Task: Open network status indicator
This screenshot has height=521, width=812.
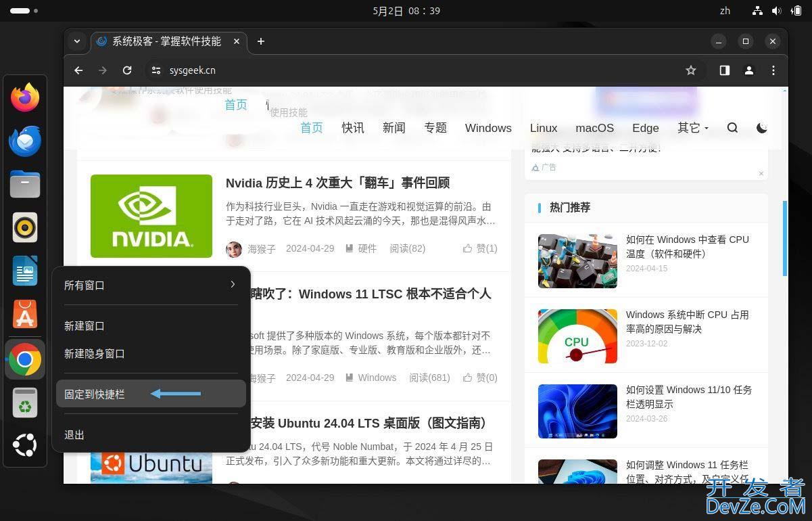Action: click(x=757, y=11)
